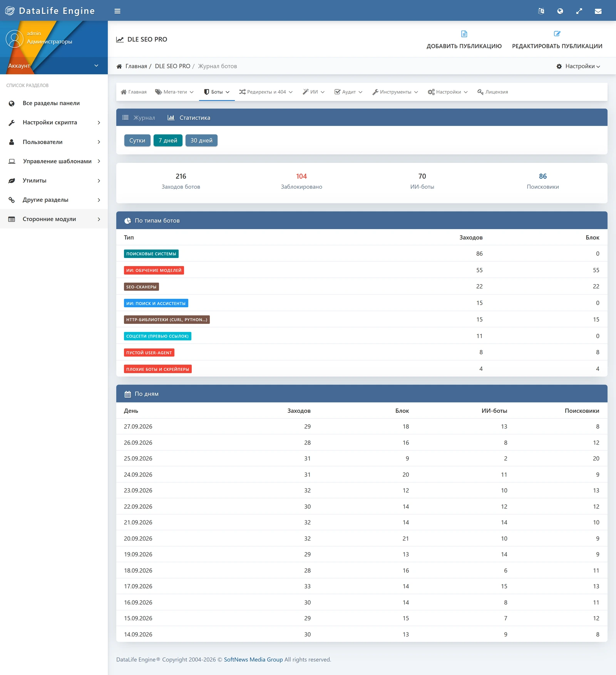Click the admin user avatar icon

tap(15, 39)
